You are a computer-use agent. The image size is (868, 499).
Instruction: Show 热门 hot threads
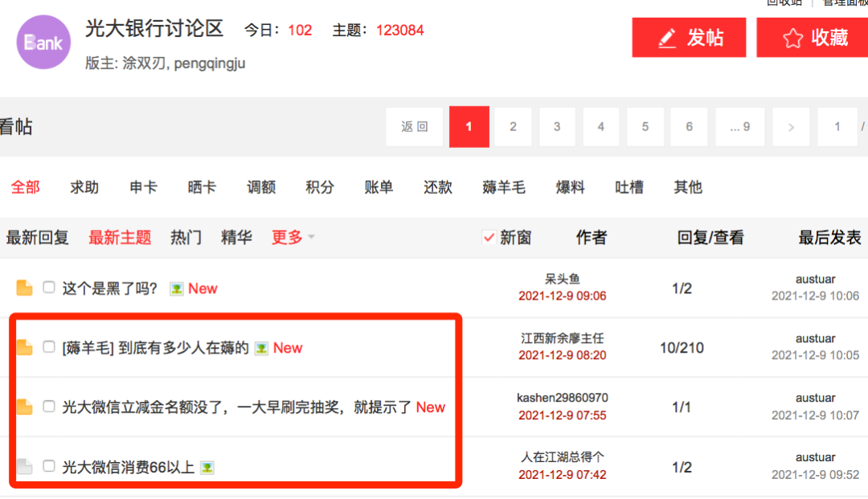[186, 237]
